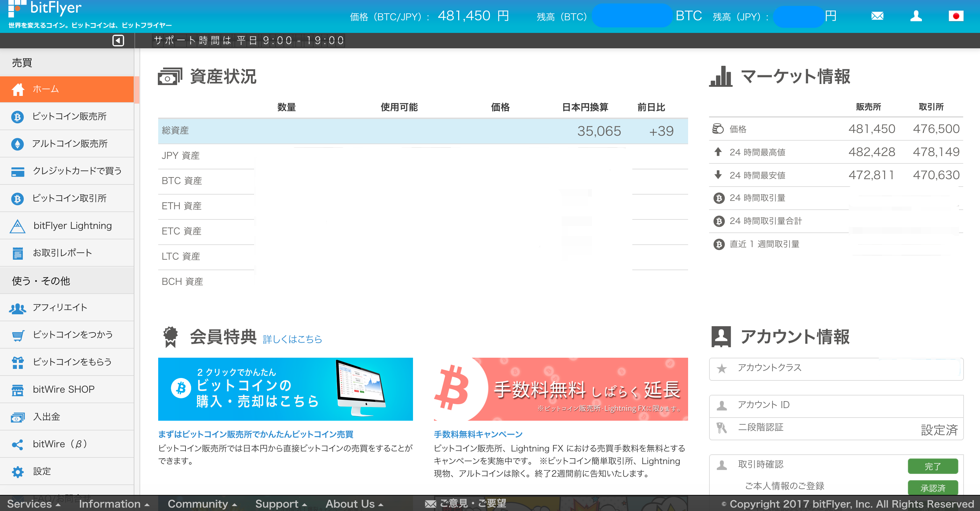Open アルトコイン販売所 in the sidebar

[x=67, y=144]
